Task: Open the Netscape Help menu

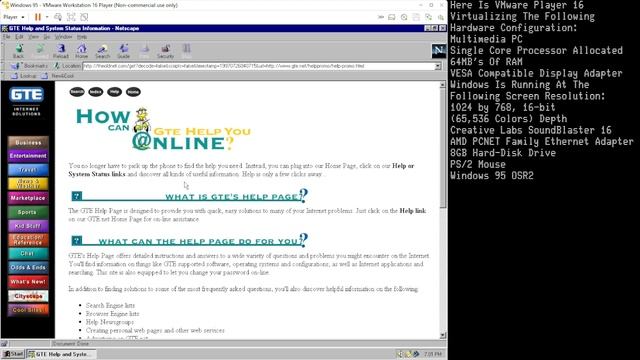Action: click(x=82, y=37)
